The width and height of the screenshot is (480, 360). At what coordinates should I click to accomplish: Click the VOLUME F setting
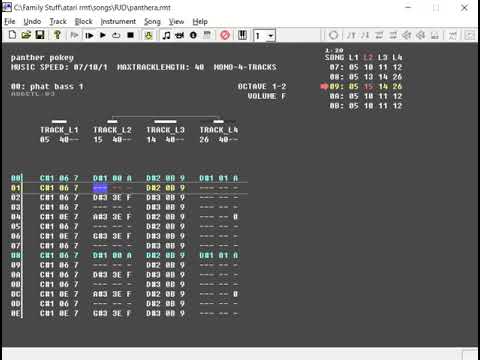[267, 96]
